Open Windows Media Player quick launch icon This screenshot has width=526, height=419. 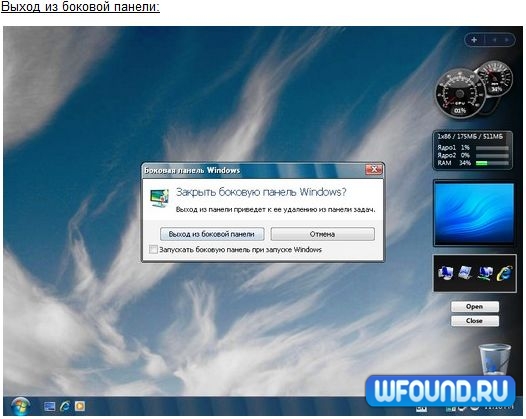coord(80,406)
